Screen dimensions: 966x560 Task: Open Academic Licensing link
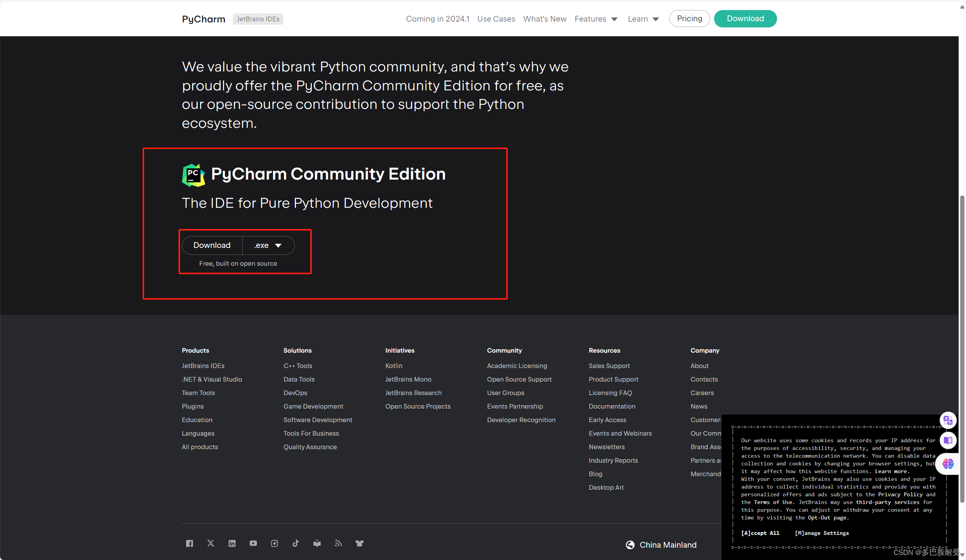click(517, 366)
